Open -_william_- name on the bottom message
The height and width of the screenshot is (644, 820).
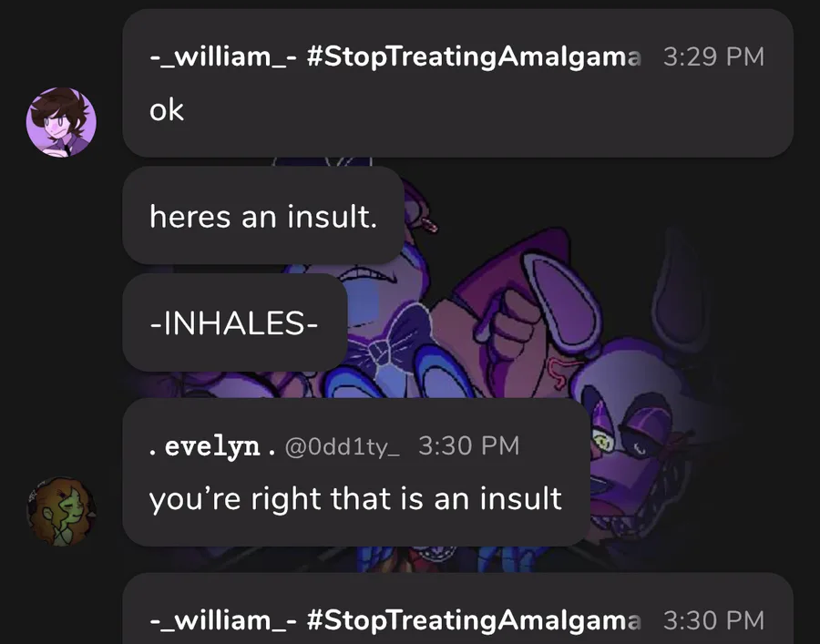pos(221,620)
